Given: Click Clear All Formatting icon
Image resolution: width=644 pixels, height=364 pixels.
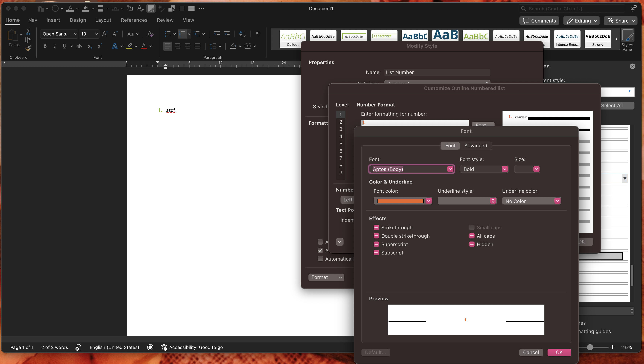Looking at the screenshot, I should click(x=150, y=34).
